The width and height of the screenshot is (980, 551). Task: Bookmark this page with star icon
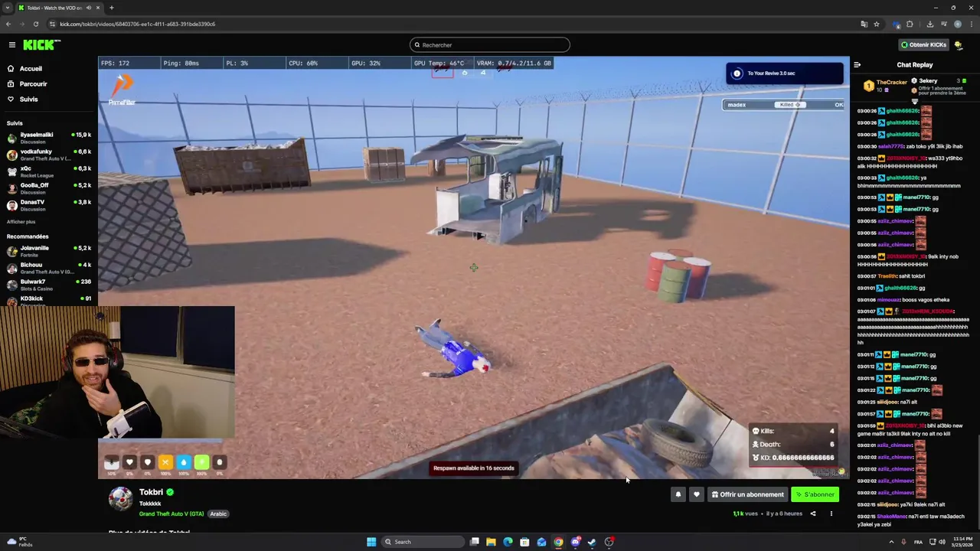coord(877,24)
